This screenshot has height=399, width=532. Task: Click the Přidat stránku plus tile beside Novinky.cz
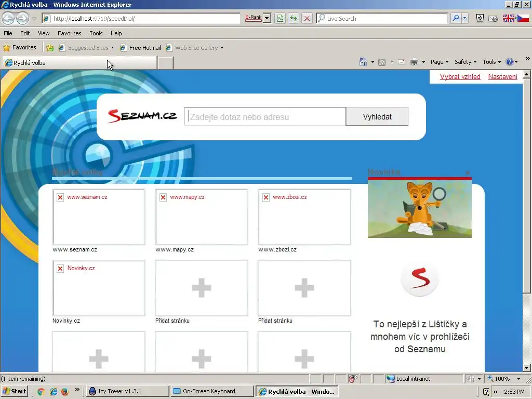pyautogui.click(x=202, y=288)
